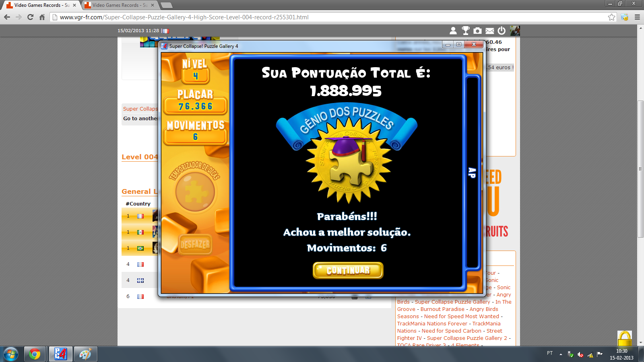644x362 pixels.
Task: Click the French flag language icon in header
Action: point(165,31)
